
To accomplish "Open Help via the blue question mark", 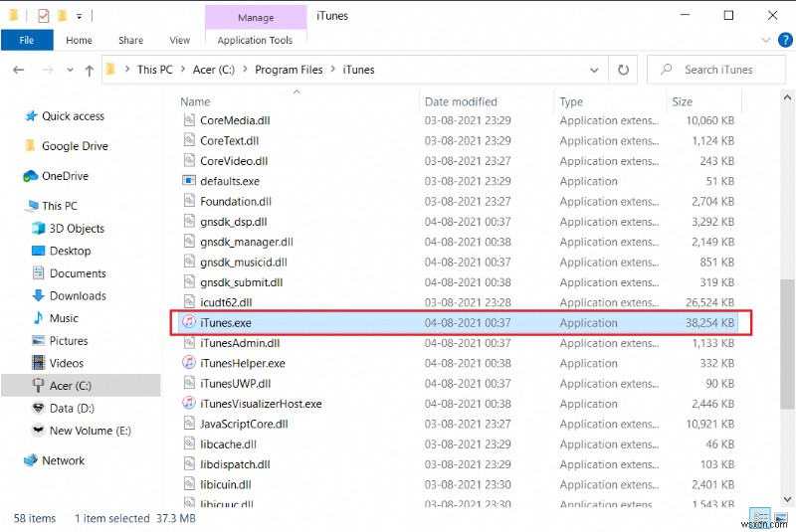I will pyautogui.click(x=782, y=41).
